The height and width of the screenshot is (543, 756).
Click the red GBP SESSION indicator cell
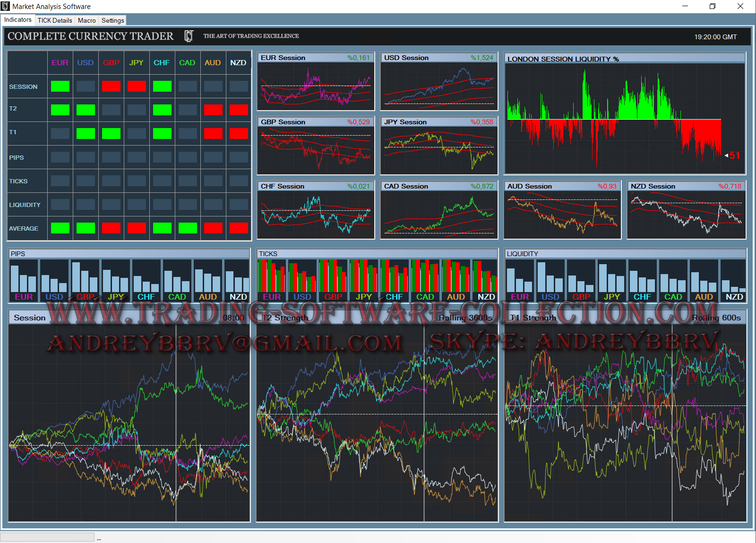pyautogui.click(x=111, y=86)
